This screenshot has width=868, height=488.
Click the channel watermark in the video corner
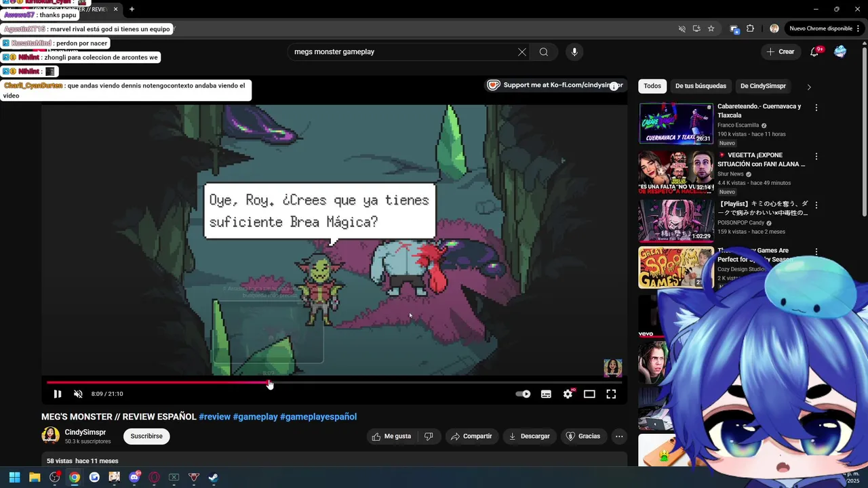click(x=612, y=368)
